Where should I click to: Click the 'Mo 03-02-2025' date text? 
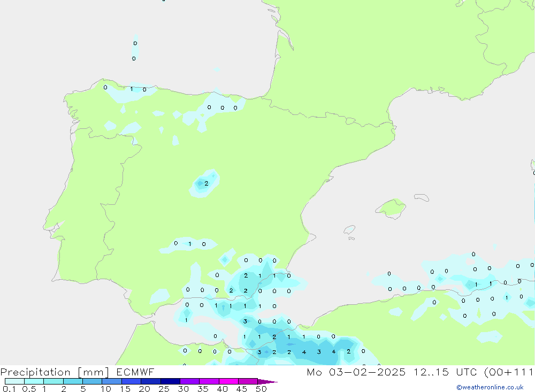[356, 372]
